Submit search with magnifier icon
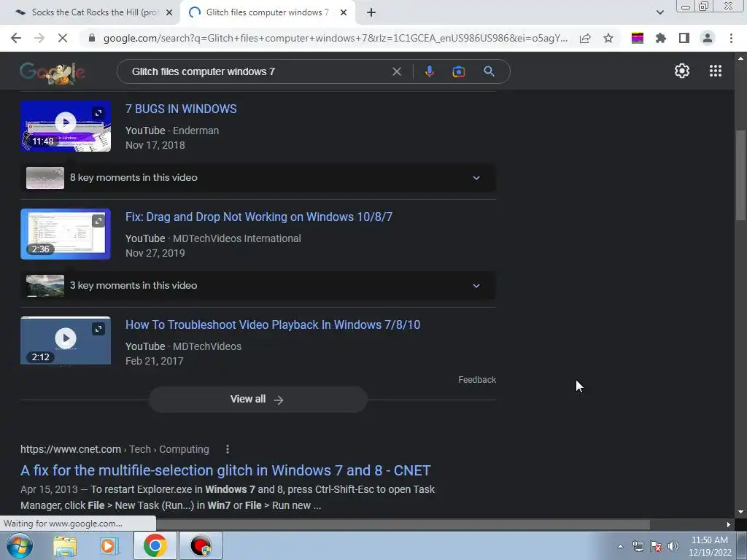747x560 pixels. [489, 71]
